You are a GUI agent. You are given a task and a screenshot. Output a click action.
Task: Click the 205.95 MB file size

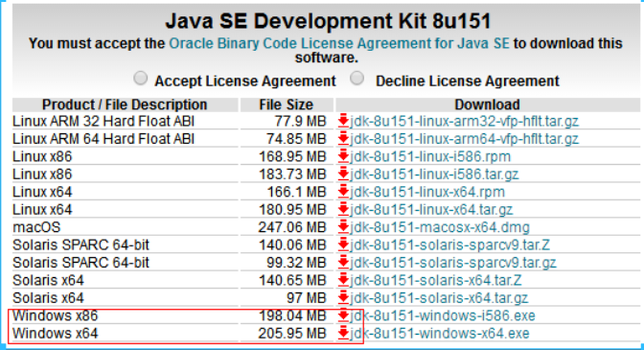[x=292, y=333]
